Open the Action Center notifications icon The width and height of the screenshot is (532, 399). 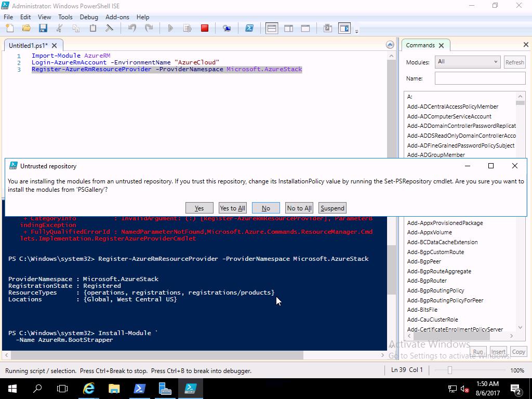(516, 390)
